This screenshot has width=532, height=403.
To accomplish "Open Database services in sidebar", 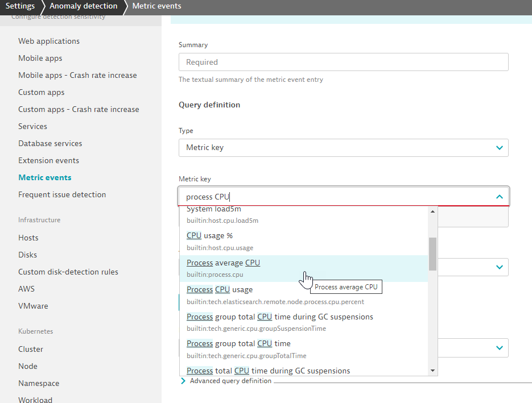I will (x=50, y=143).
